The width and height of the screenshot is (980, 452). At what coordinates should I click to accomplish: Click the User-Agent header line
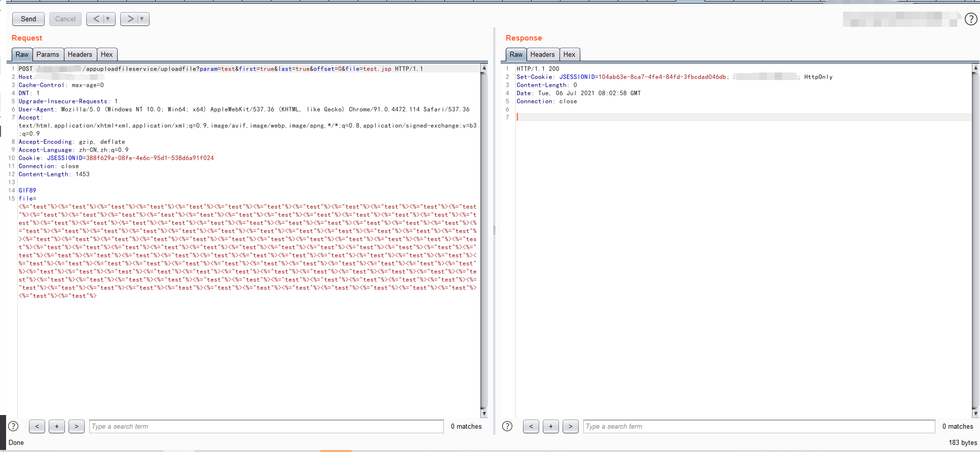[x=244, y=109]
